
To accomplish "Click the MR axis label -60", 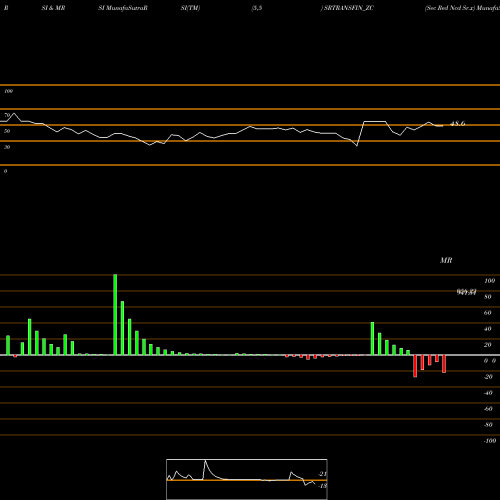I will (x=488, y=409).
